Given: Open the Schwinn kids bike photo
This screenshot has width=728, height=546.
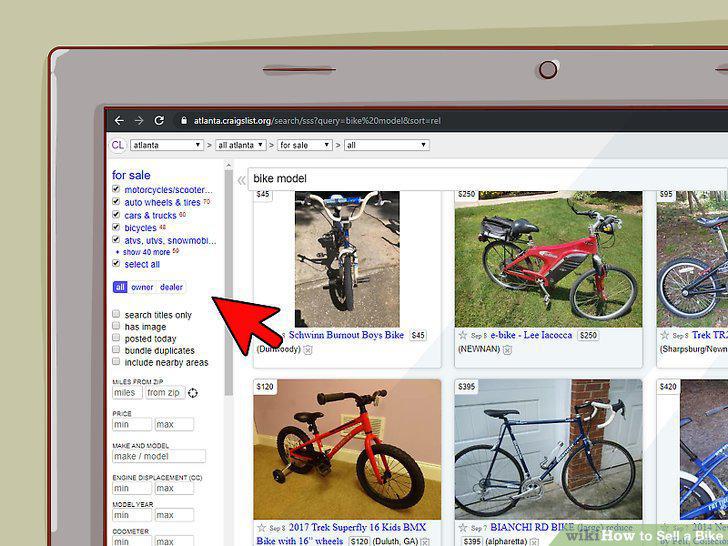Looking at the screenshot, I should pyautogui.click(x=347, y=259).
